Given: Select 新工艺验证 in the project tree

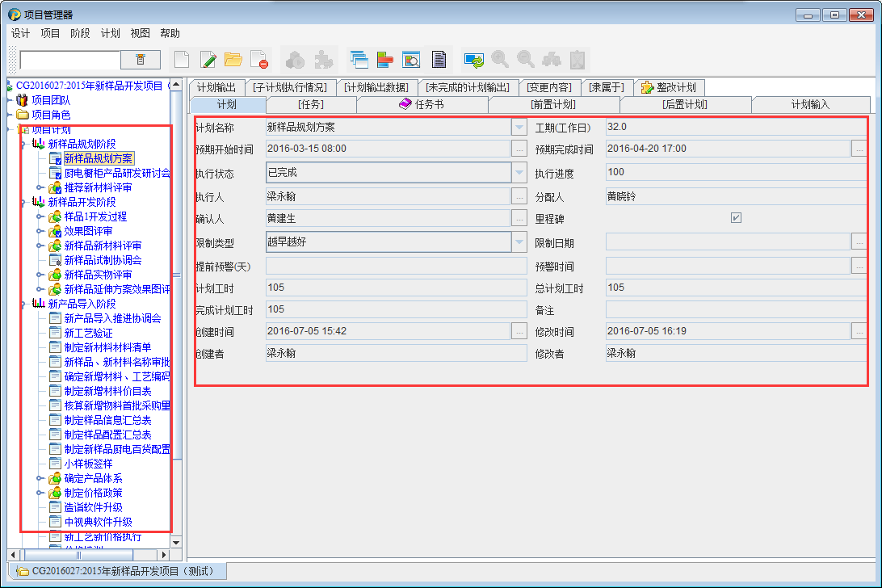Looking at the screenshot, I should (x=88, y=333).
